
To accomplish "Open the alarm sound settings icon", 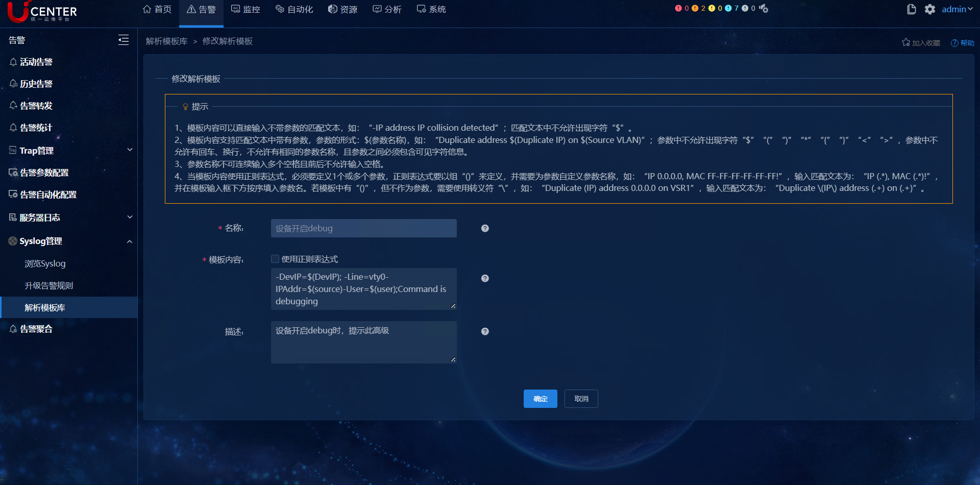I will tap(764, 8).
